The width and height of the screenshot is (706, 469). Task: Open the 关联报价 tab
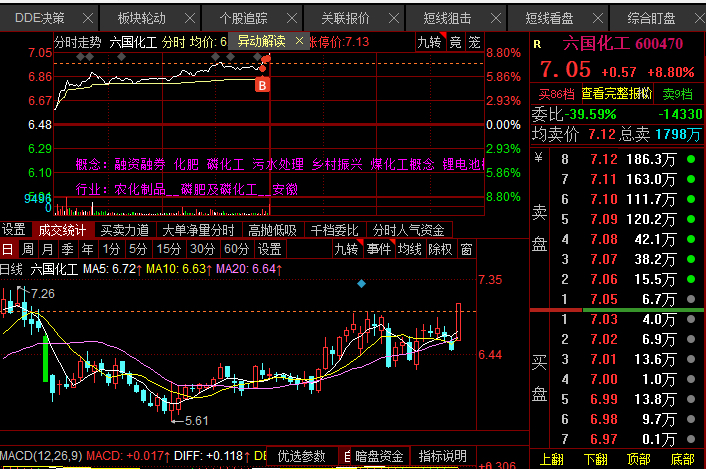tap(345, 18)
